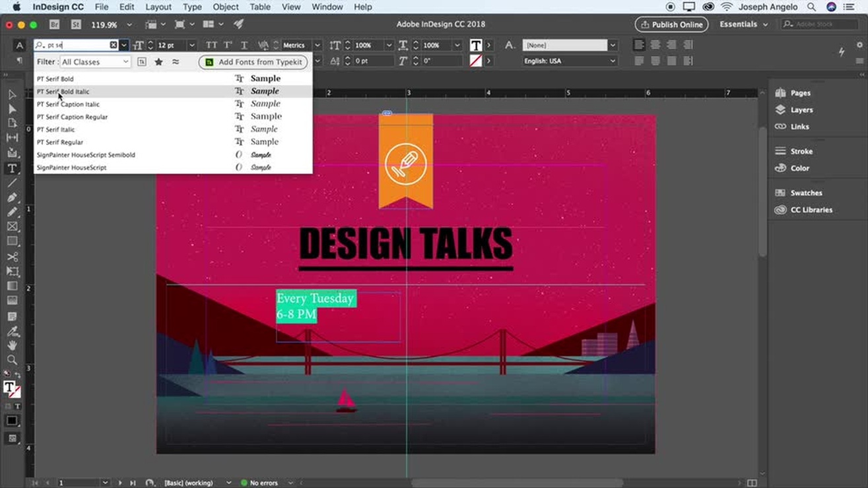Viewport: 868px width, 488px height.
Task: Toggle favorite fonts star filter
Action: pyautogui.click(x=158, y=62)
